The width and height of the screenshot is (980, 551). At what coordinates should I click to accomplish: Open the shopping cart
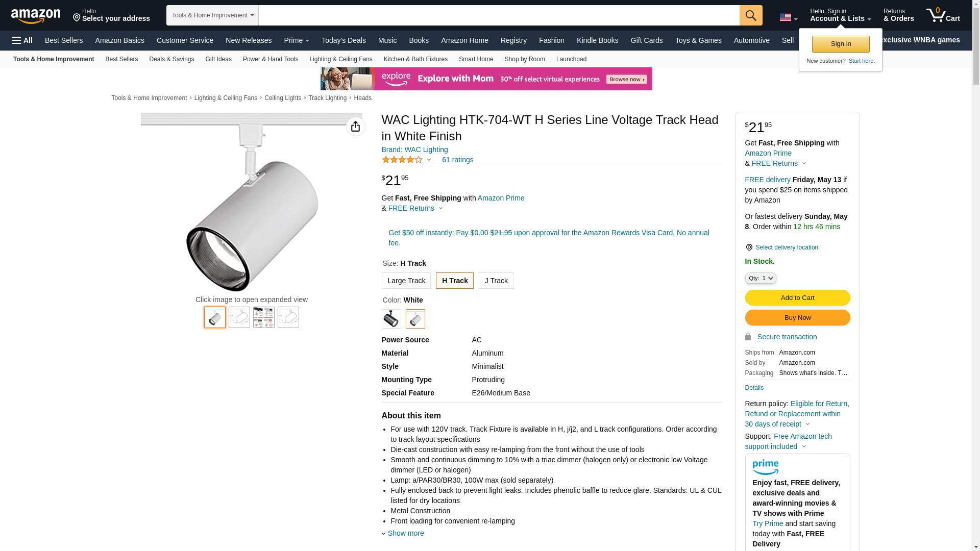click(x=943, y=15)
